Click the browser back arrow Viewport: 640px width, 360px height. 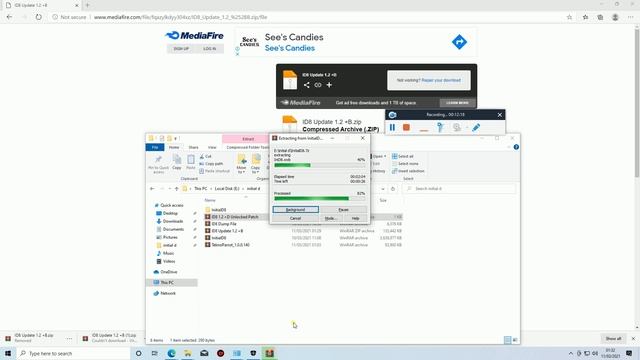point(9,17)
